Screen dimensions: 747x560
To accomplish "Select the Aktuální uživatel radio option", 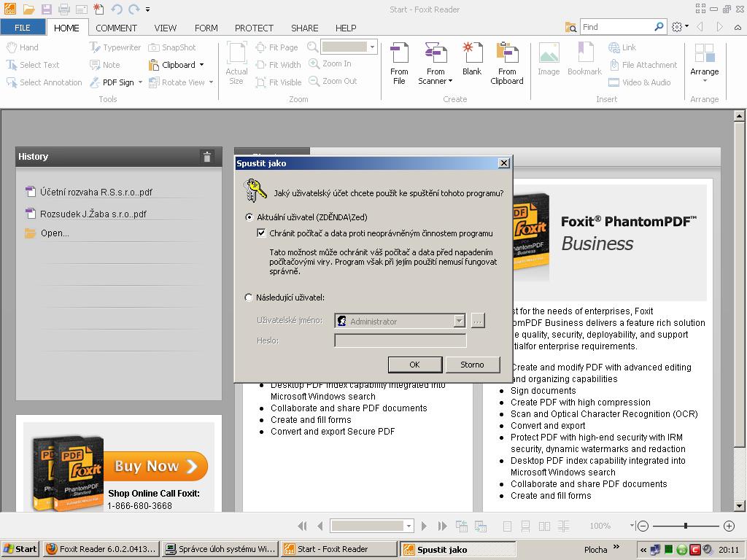I will 249,217.
